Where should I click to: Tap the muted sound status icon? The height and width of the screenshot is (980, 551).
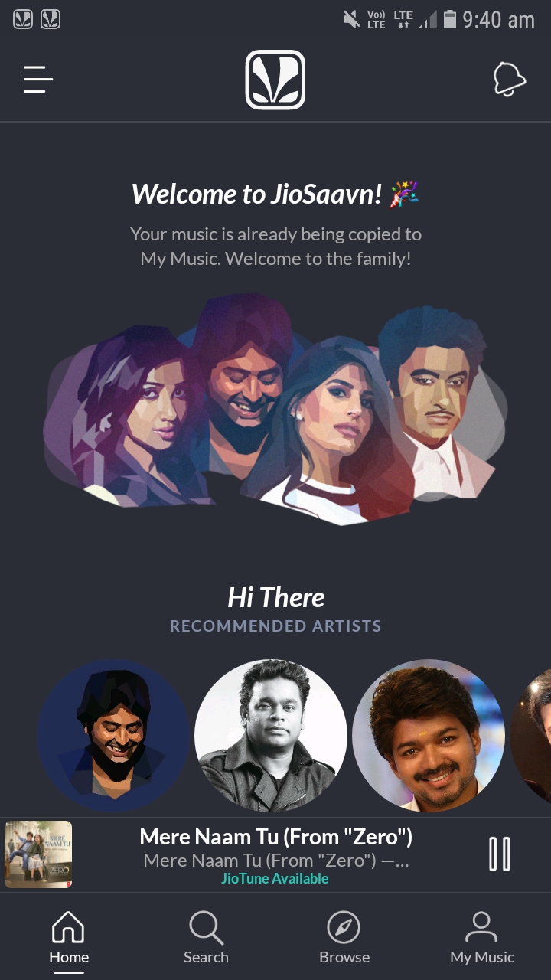click(351, 19)
